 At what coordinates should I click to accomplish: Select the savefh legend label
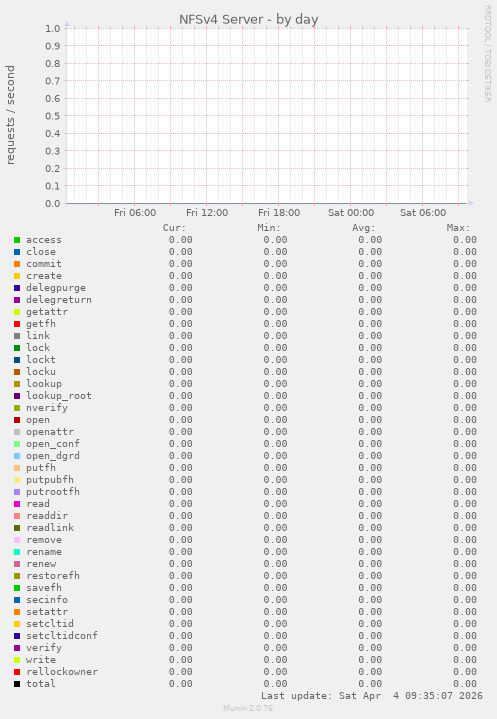point(44,588)
